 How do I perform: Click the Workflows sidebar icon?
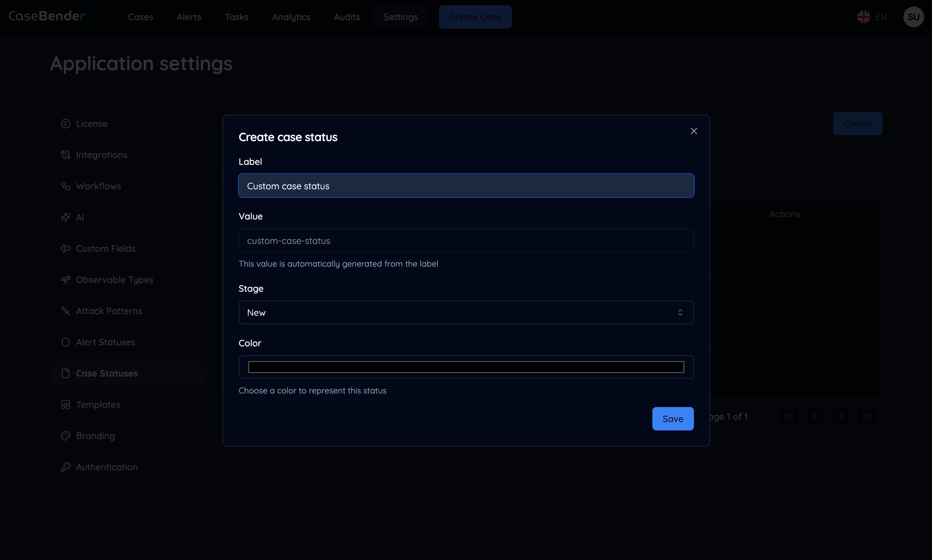pos(66,186)
